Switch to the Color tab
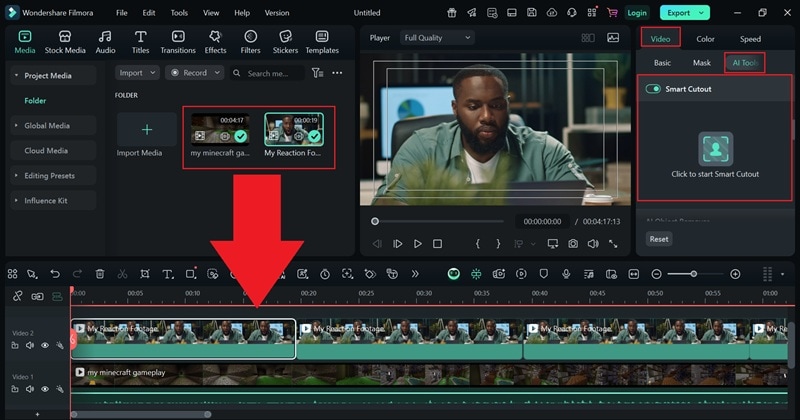 pos(705,39)
